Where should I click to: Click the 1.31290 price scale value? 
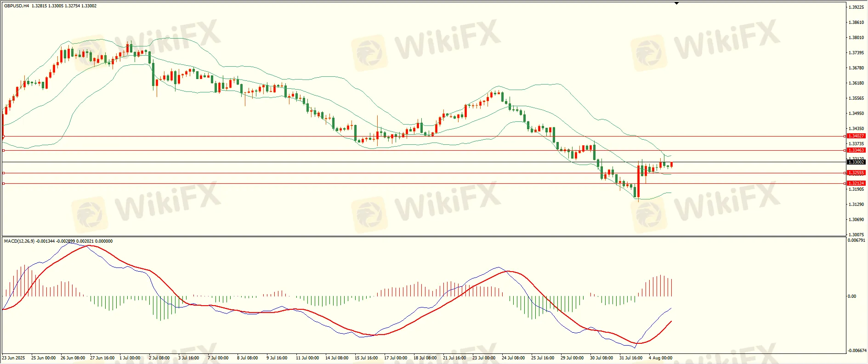(856, 205)
